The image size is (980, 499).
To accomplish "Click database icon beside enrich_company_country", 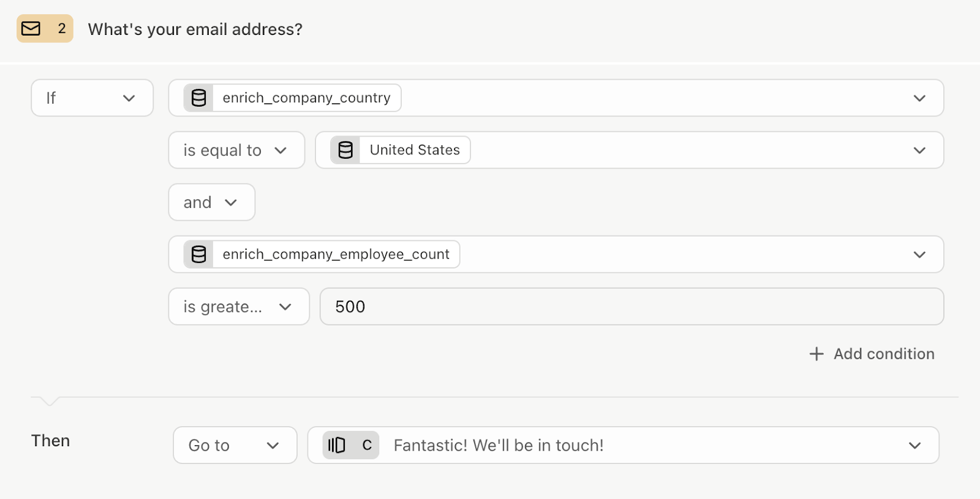I will coord(199,98).
